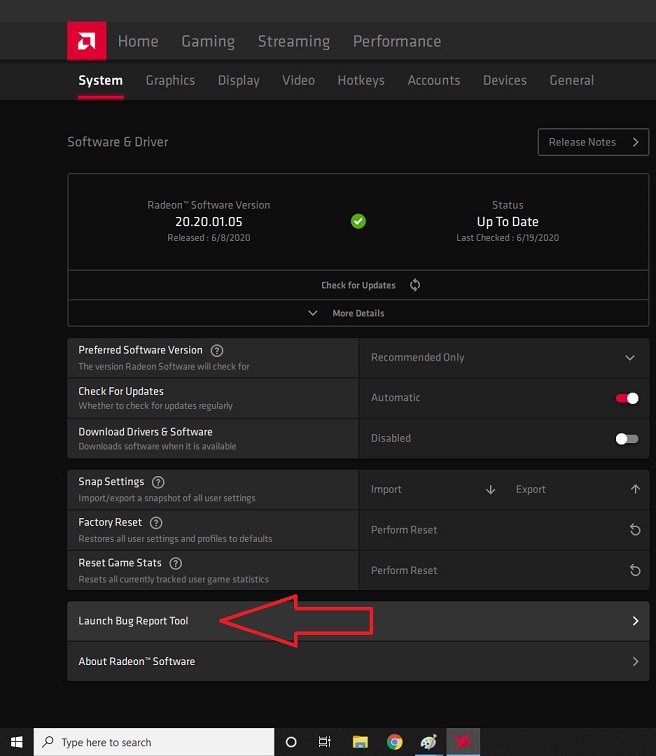Click the Check for Updates refresh icon
The height and width of the screenshot is (756, 656).
coord(415,285)
